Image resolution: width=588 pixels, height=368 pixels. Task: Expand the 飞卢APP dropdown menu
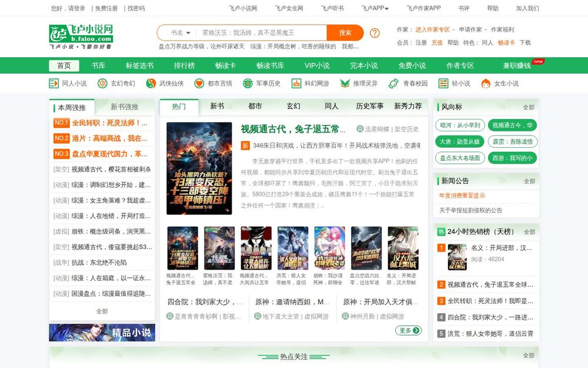coord(375,8)
